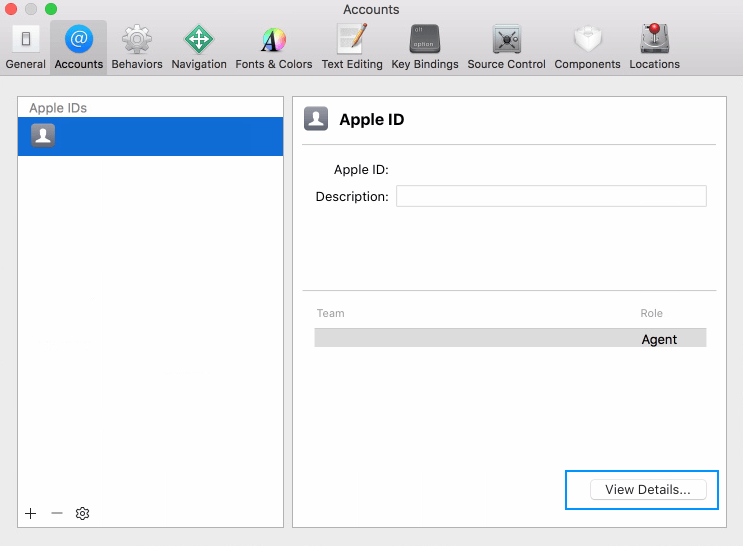
Task: Switch to Navigation preferences
Action: (x=199, y=47)
